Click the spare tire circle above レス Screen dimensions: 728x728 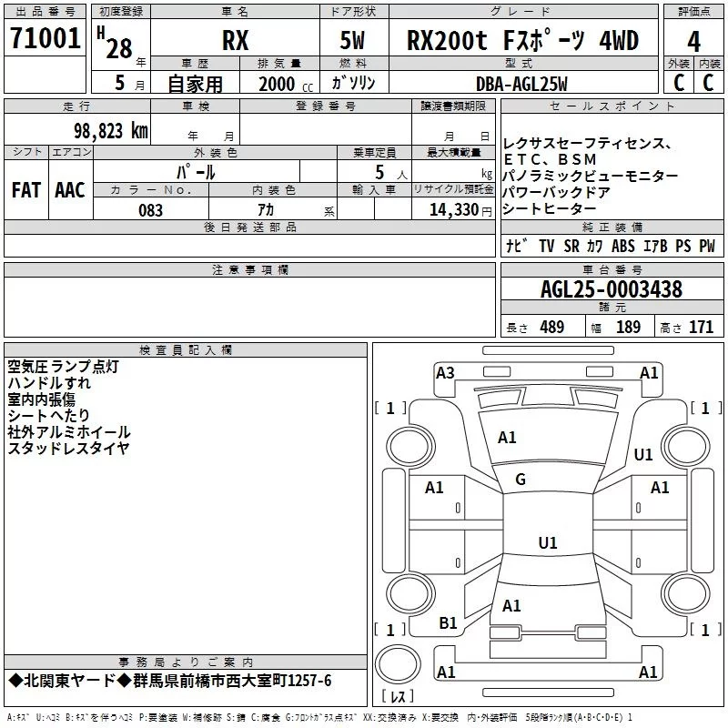click(398, 664)
